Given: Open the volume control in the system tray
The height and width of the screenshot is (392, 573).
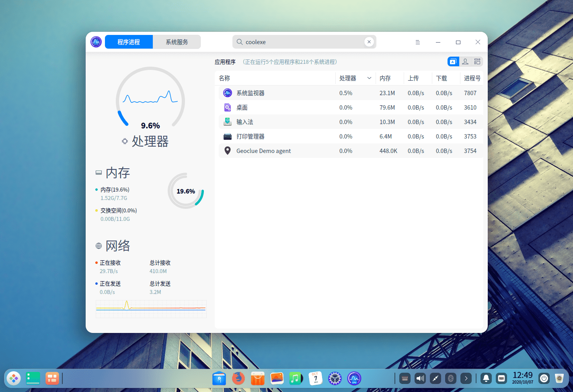Looking at the screenshot, I should [x=420, y=378].
